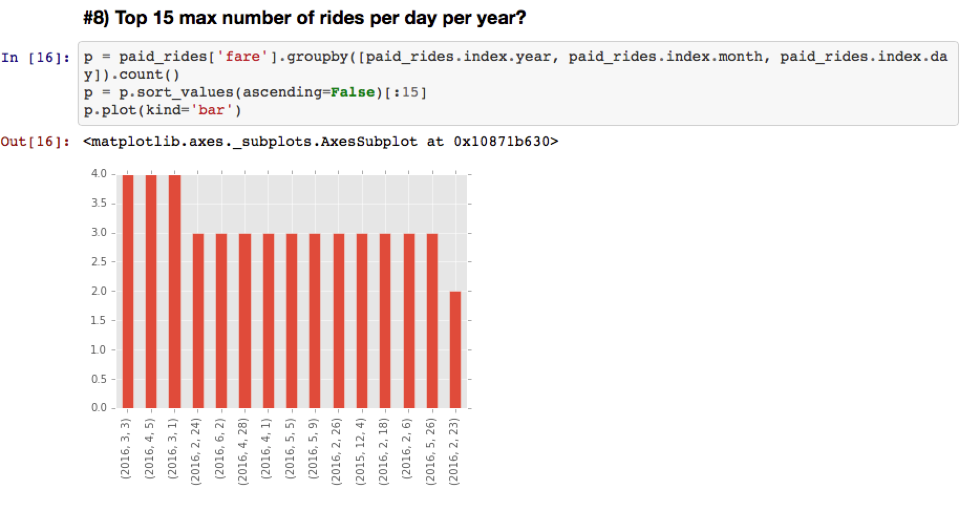Click the red bar for (2015, 12, 4)
Viewport: 980px width, 511px height.
click(x=361, y=321)
